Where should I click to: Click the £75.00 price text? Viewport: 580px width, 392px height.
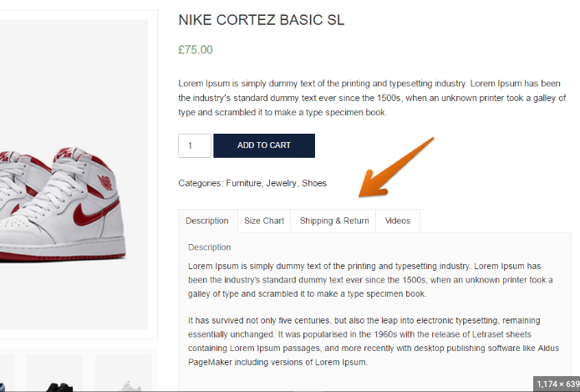click(196, 50)
